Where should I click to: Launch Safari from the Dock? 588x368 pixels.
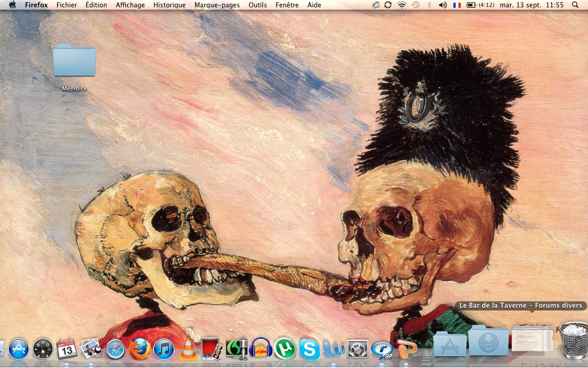pyautogui.click(x=115, y=349)
